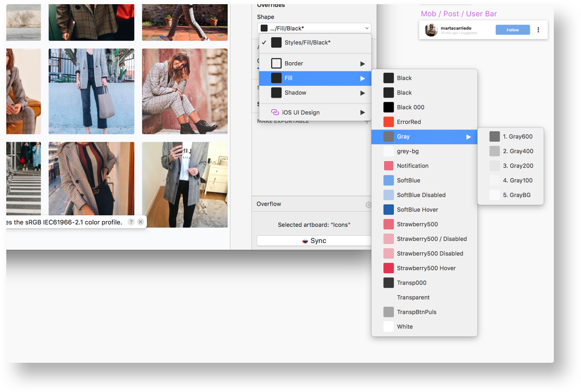Click the woman sitting in plaid suit photo
This screenshot has height=392, width=581.
(184, 91)
